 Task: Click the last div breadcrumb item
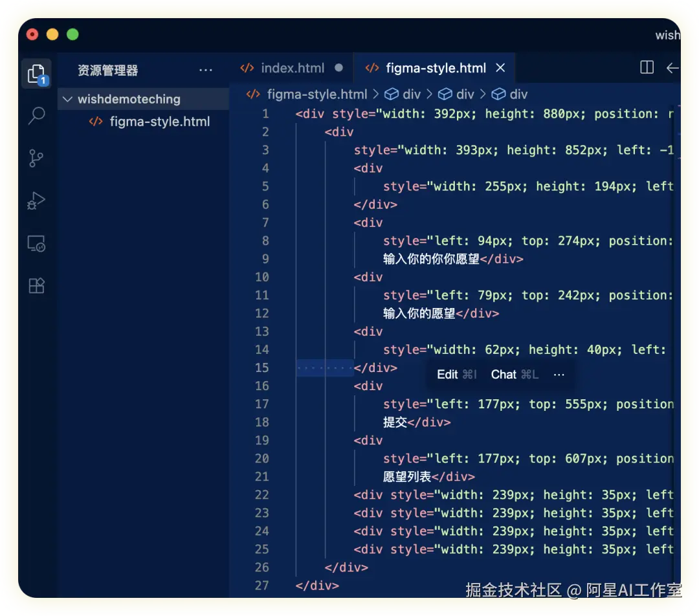(x=509, y=94)
